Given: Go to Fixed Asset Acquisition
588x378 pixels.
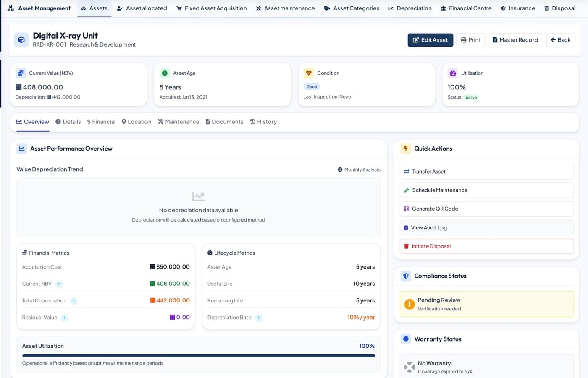Looking at the screenshot, I should (212, 8).
